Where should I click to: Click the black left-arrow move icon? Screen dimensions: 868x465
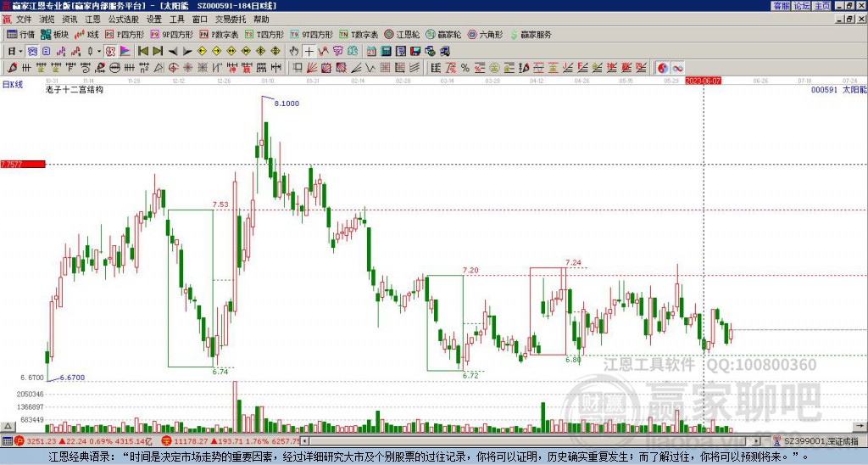coord(173,52)
